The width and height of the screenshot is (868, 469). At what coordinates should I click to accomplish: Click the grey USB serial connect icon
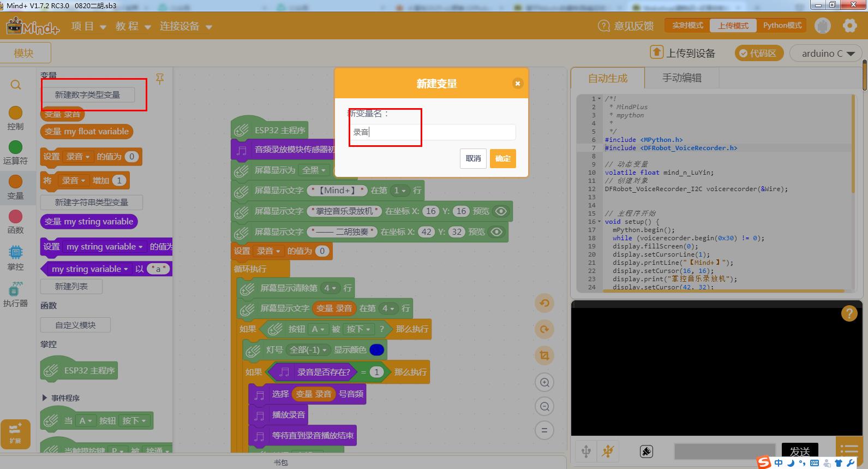pos(586,451)
